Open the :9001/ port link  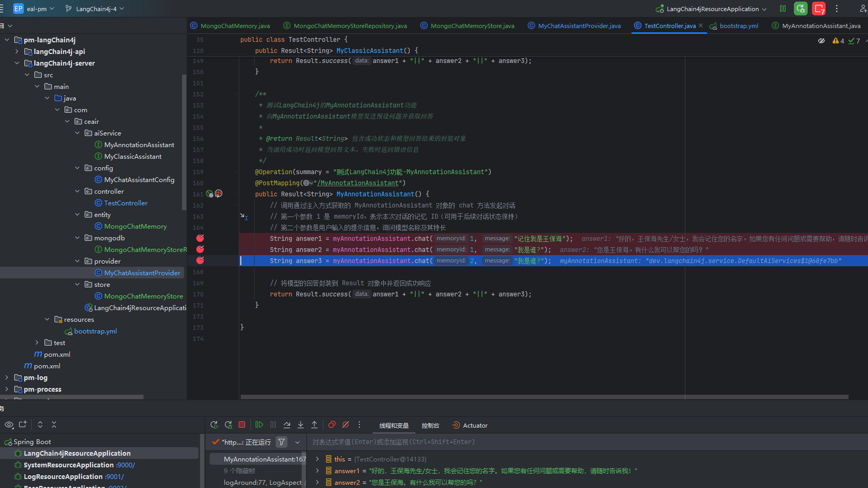pos(114,477)
